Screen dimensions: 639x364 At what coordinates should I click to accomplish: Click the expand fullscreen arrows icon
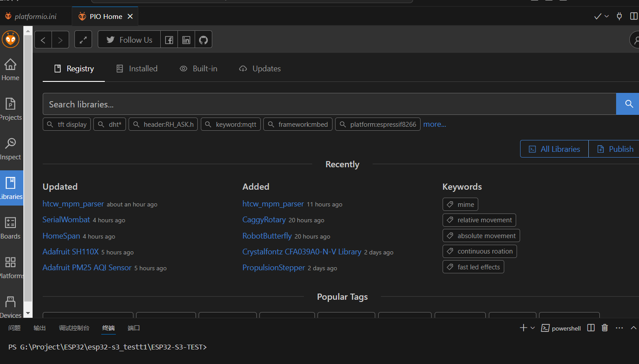[x=83, y=40]
